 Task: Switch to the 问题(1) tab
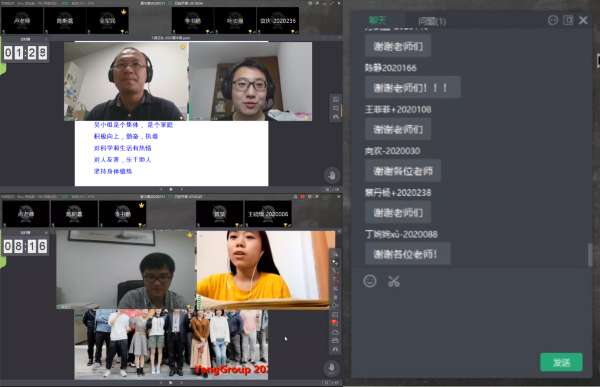[x=432, y=21]
